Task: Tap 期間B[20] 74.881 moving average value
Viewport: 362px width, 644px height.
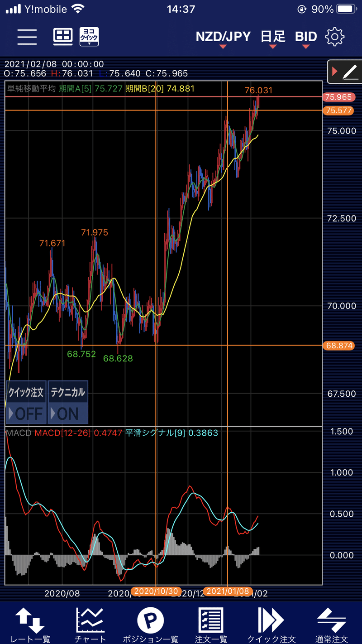Action: 160,89
